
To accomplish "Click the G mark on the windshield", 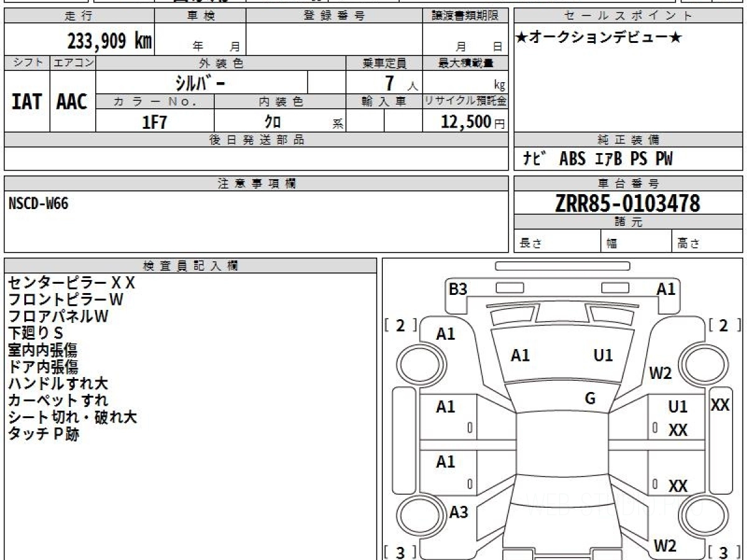I will coord(590,399).
